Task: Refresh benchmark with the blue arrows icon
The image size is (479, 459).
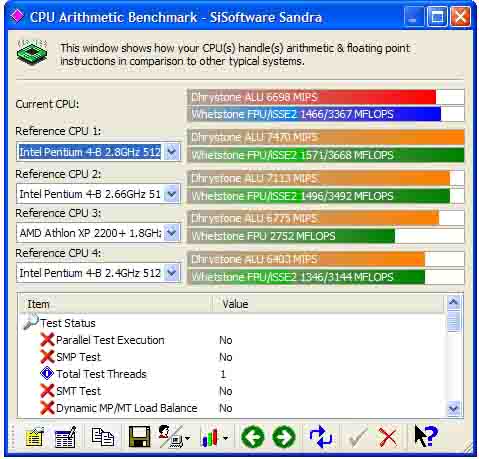Action: (320, 436)
